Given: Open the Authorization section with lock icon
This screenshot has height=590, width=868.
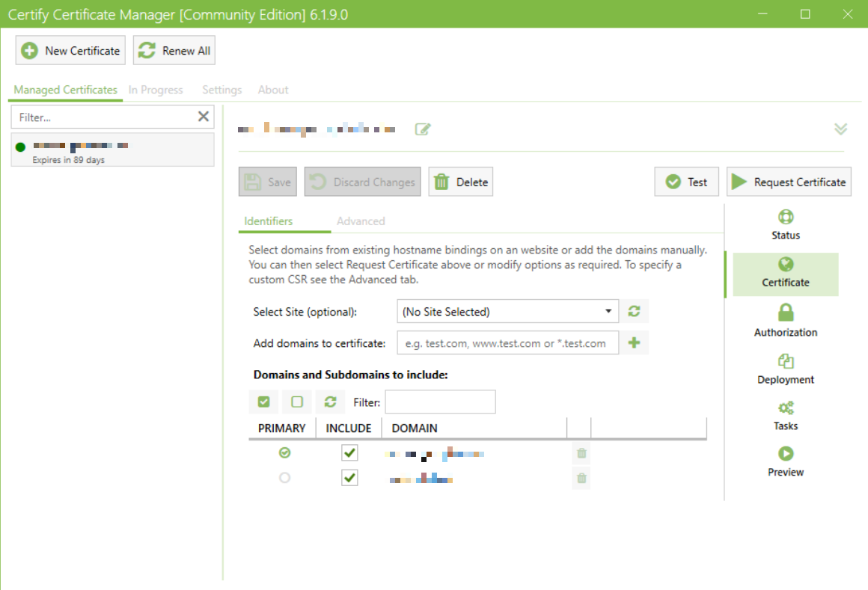Looking at the screenshot, I should (x=786, y=319).
